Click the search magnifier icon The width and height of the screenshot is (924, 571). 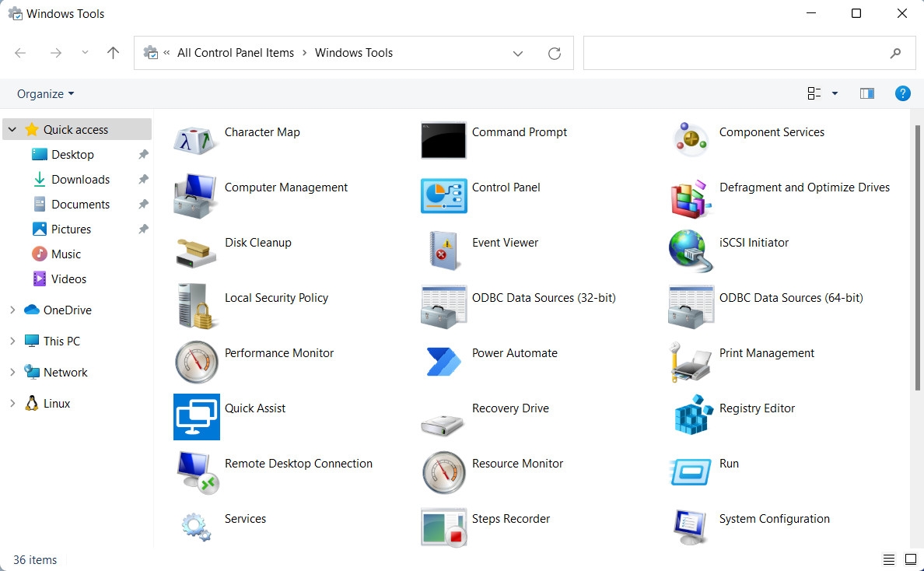coord(895,53)
